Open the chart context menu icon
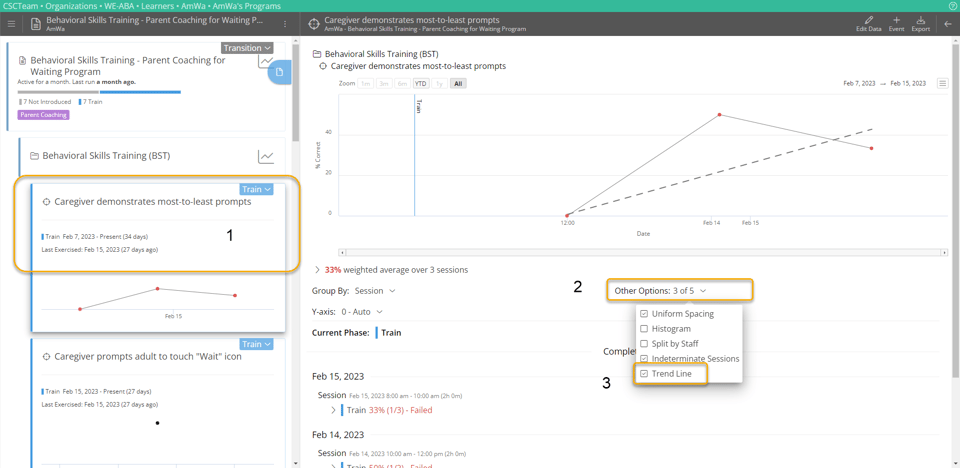The image size is (960, 468). [942, 84]
